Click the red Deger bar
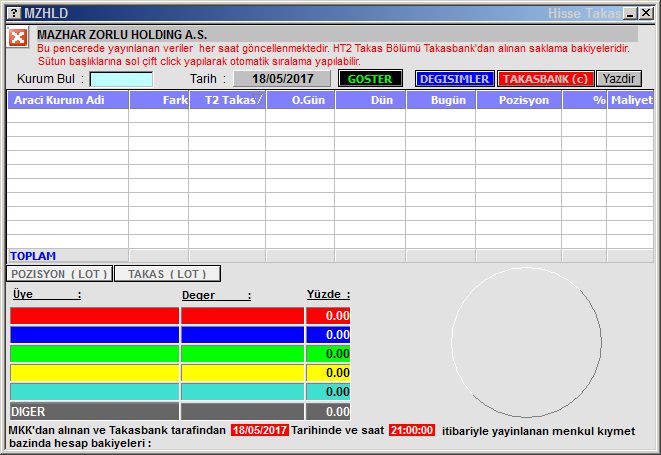661x455 pixels. tap(242, 316)
